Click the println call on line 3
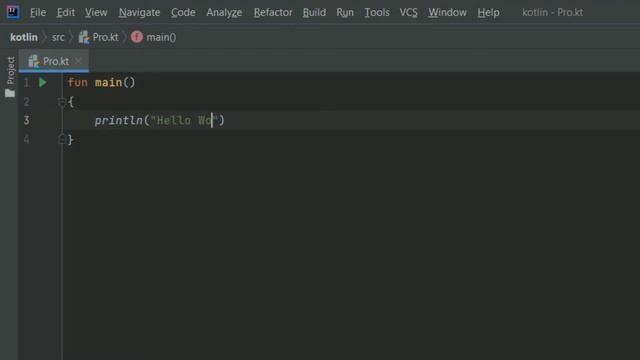 pos(118,120)
